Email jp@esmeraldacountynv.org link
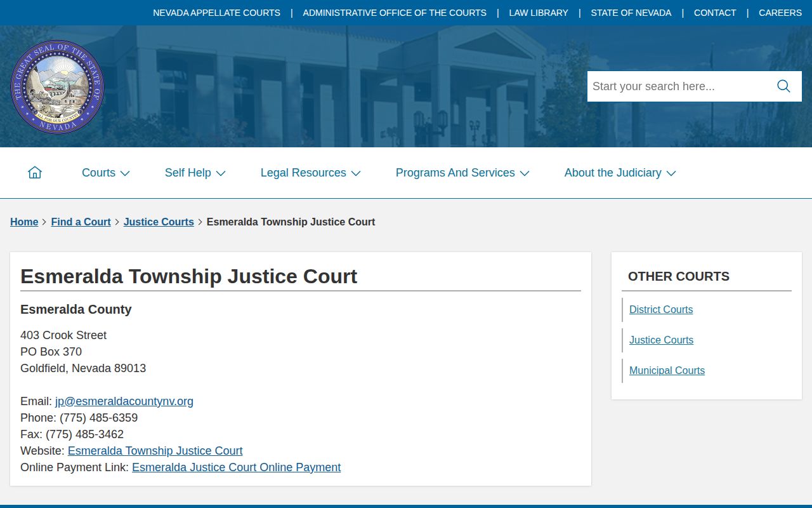This screenshot has height=508, width=812. (x=124, y=401)
